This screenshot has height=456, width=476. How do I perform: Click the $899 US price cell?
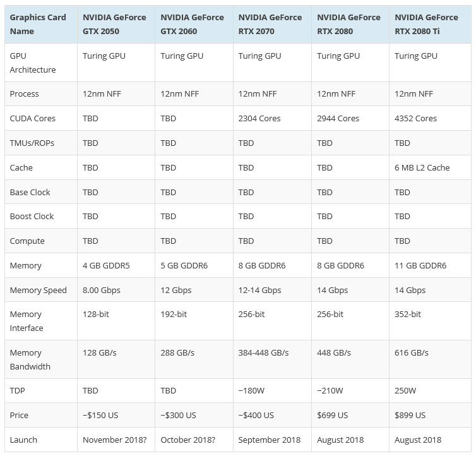(410, 415)
